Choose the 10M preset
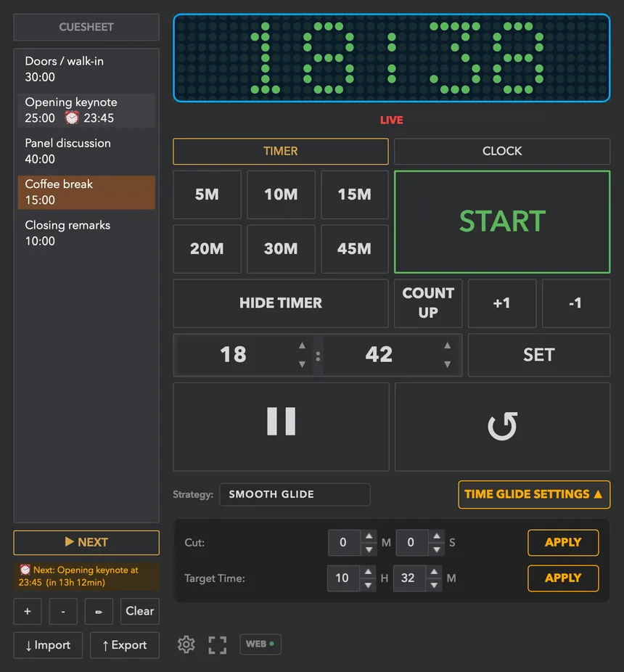 pyautogui.click(x=281, y=194)
